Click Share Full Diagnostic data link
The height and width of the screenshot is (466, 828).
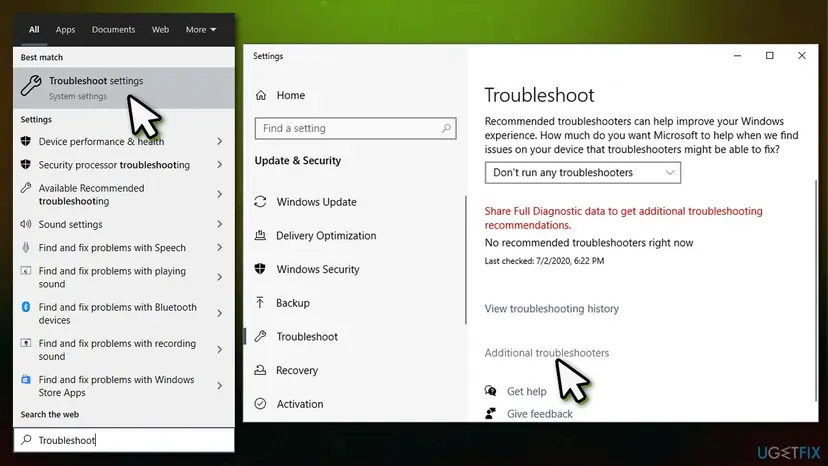(624, 218)
